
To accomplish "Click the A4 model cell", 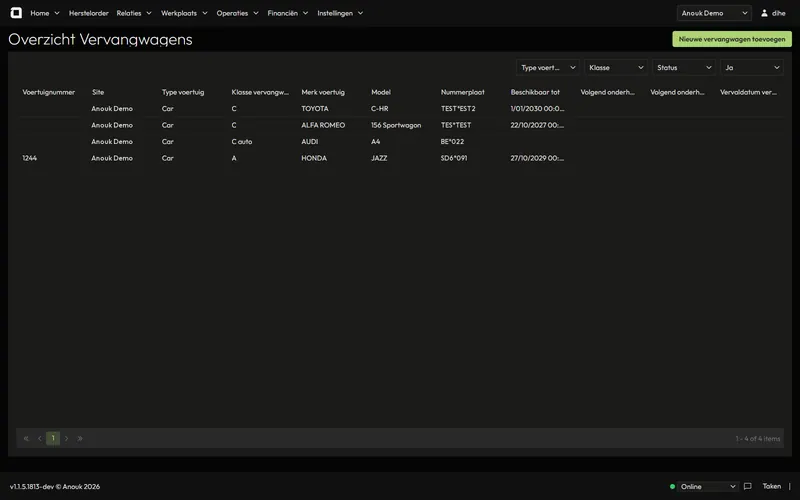I will click(x=376, y=141).
